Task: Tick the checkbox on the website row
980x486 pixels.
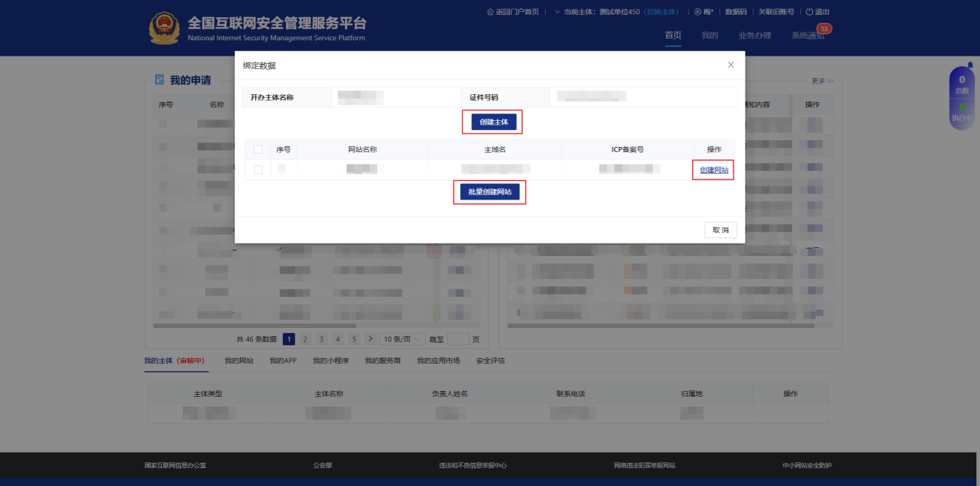Action: click(x=258, y=170)
